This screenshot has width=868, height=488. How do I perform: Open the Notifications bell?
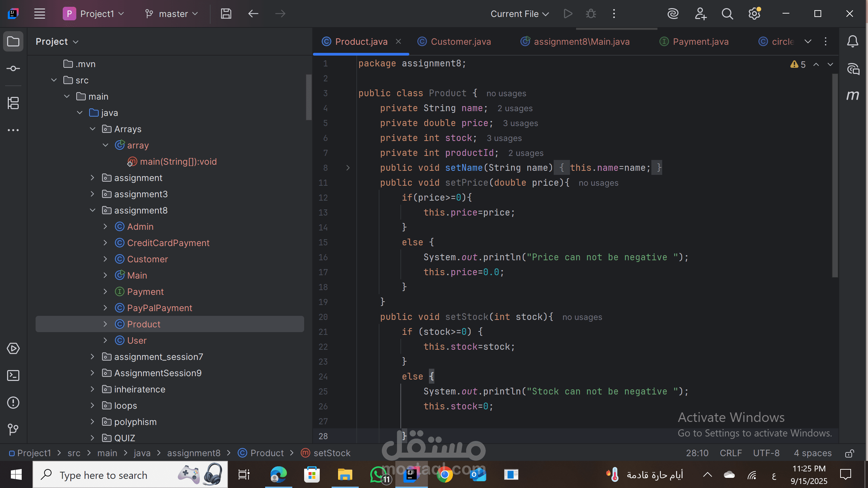coord(853,42)
